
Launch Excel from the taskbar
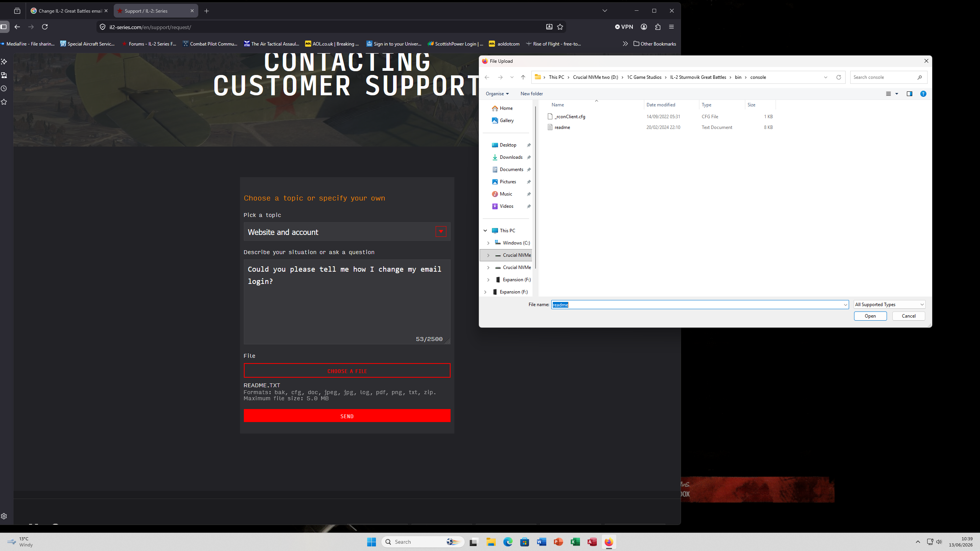pyautogui.click(x=575, y=542)
